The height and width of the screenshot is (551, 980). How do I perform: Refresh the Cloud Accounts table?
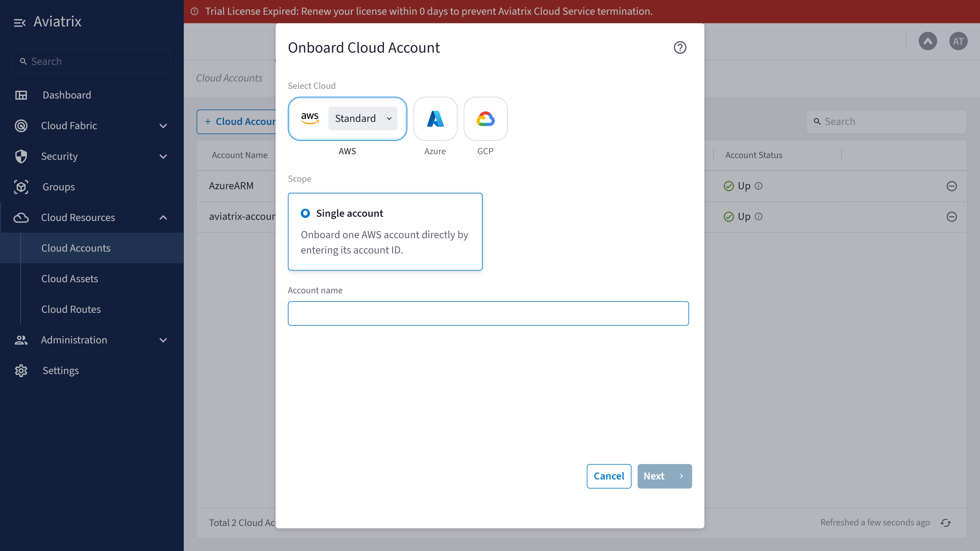(945, 522)
